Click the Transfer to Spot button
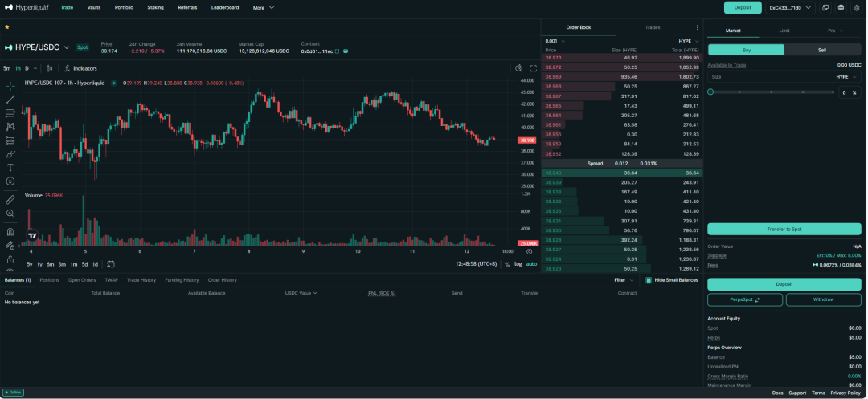 pos(784,229)
